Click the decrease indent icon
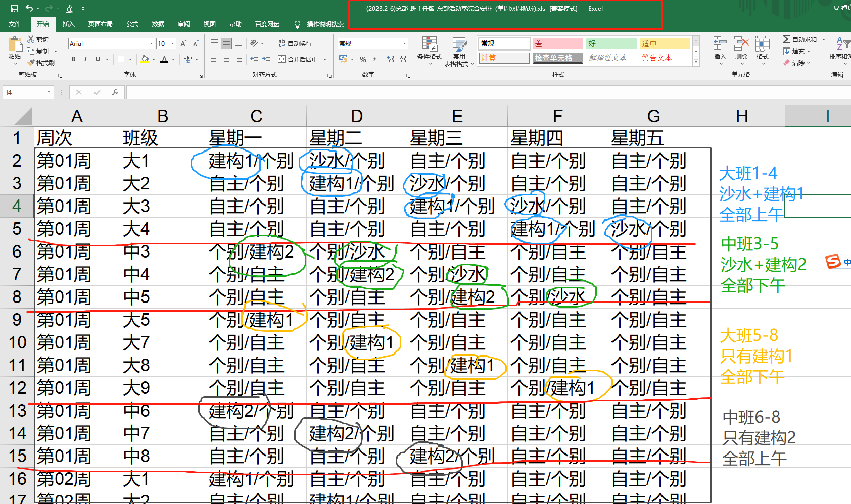 (254, 59)
